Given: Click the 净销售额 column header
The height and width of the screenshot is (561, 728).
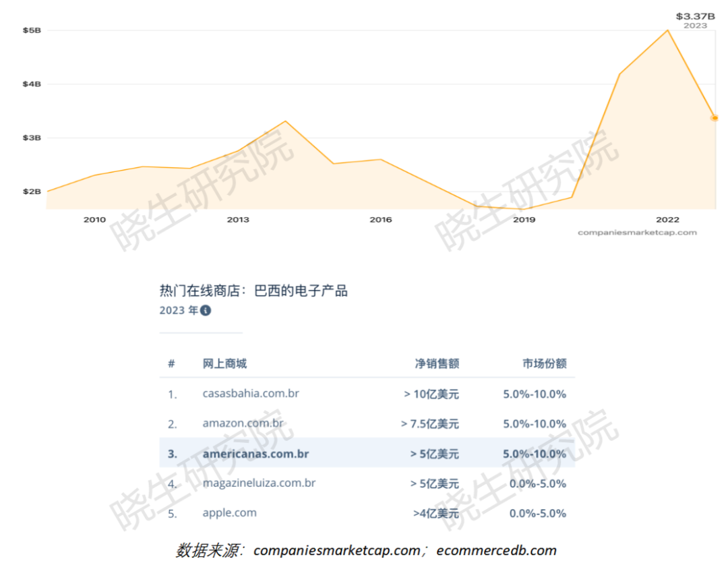Looking at the screenshot, I should pyautogui.click(x=437, y=363).
